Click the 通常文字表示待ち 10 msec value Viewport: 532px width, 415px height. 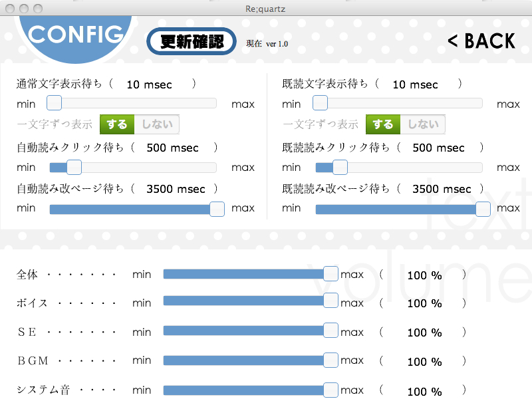click(x=149, y=84)
